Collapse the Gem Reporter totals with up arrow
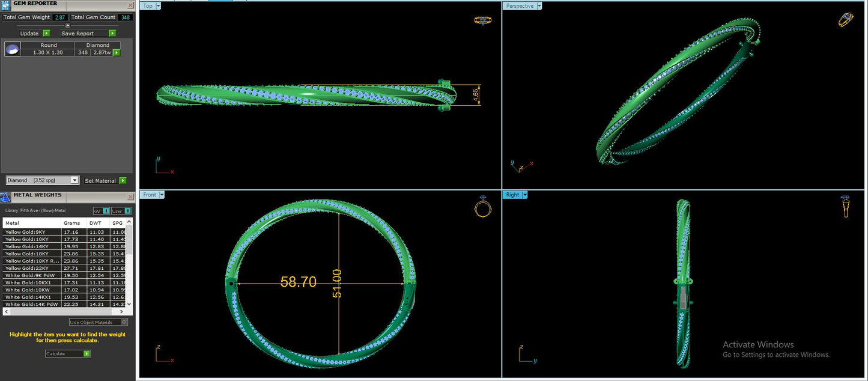 click(x=67, y=25)
